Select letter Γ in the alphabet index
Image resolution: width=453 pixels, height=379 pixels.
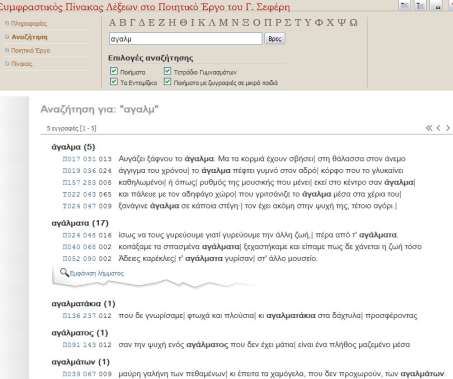point(132,23)
